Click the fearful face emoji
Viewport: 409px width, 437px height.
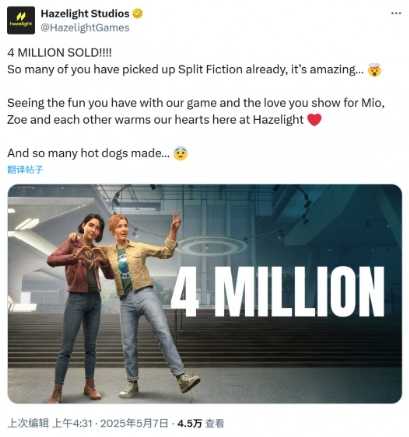tap(181, 153)
